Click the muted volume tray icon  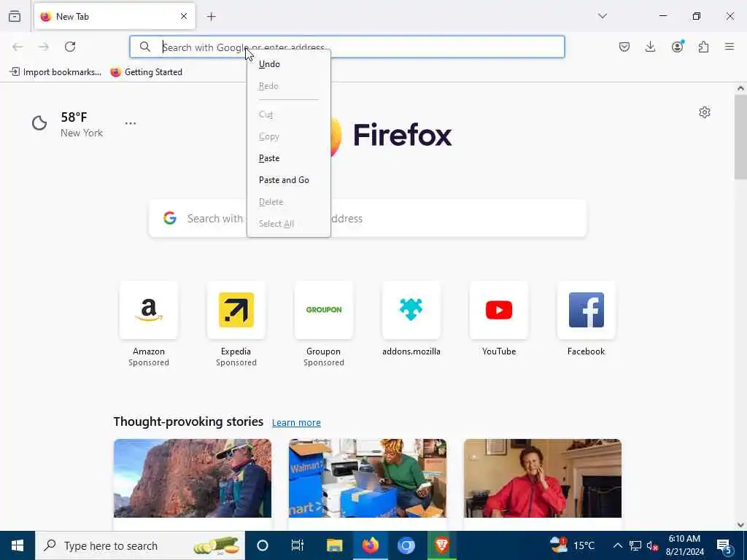653,545
